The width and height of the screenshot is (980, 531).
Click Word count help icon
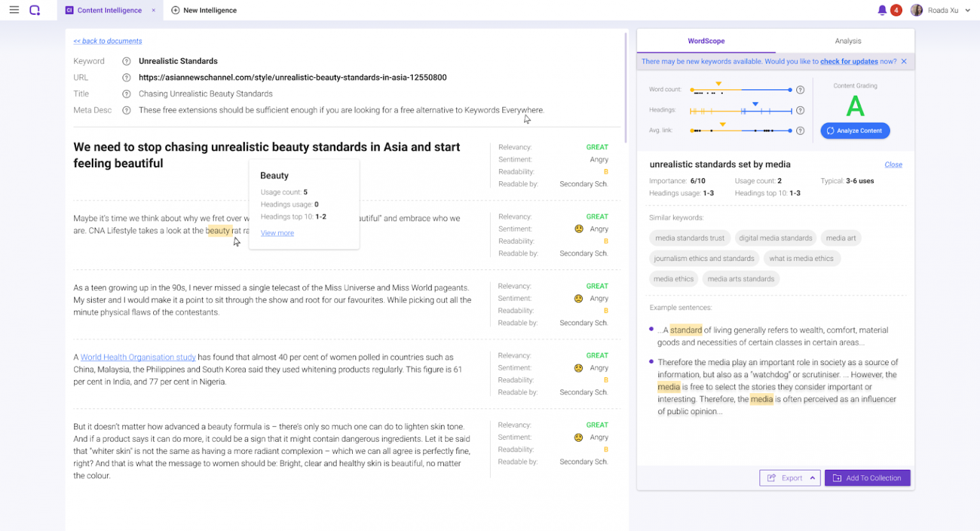click(800, 90)
